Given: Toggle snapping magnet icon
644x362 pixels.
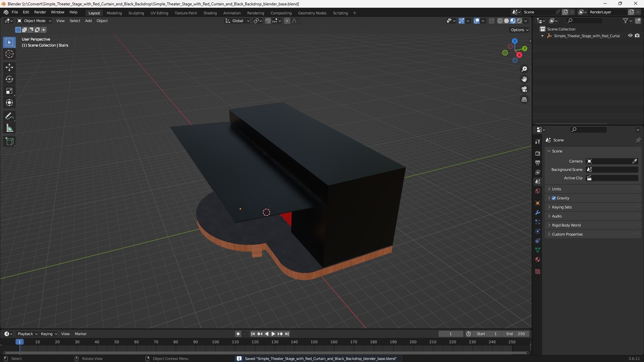Looking at the screenshot, I should 268,21.
